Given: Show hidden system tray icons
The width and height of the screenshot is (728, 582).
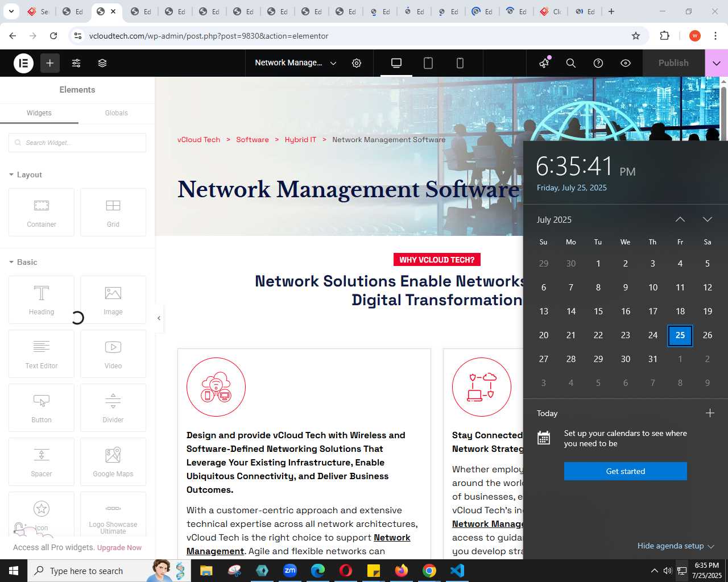Looking at the screenshot, I should point(654,571).
